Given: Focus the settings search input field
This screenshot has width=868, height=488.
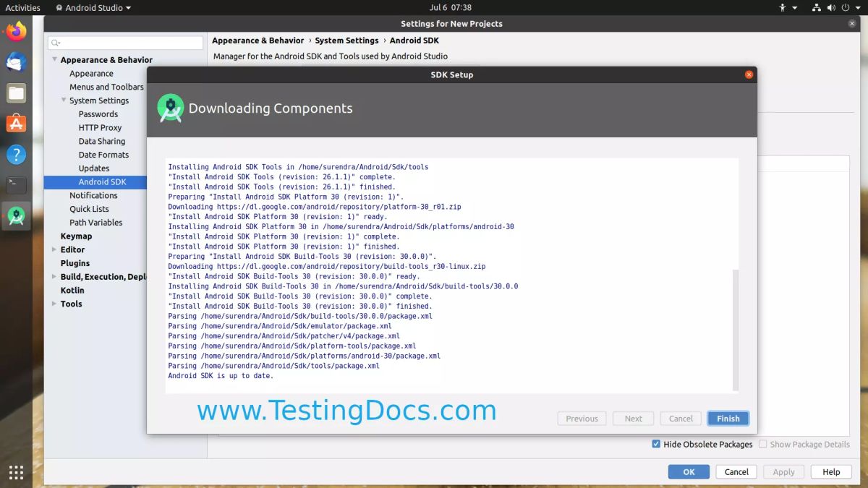Looking at the screenshot, I should (126, 43).
